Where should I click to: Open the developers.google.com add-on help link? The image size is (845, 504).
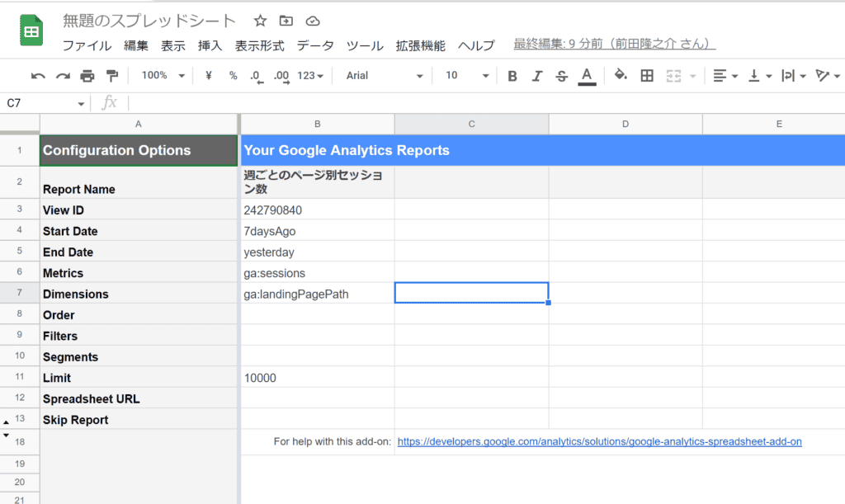(x=599, y=441)
